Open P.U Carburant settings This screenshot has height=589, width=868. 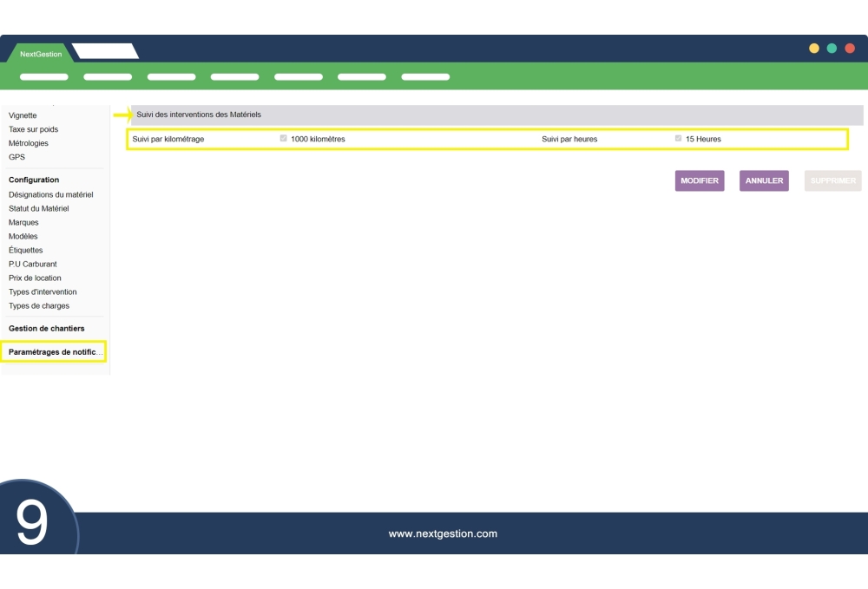click(x=32, y=264)
